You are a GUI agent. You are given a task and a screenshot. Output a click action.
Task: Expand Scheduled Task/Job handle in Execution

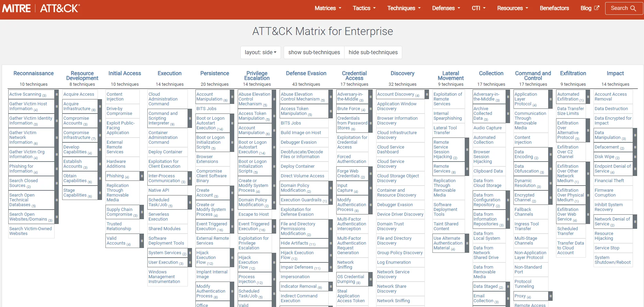pyautogui.click(x=190, y=202)
